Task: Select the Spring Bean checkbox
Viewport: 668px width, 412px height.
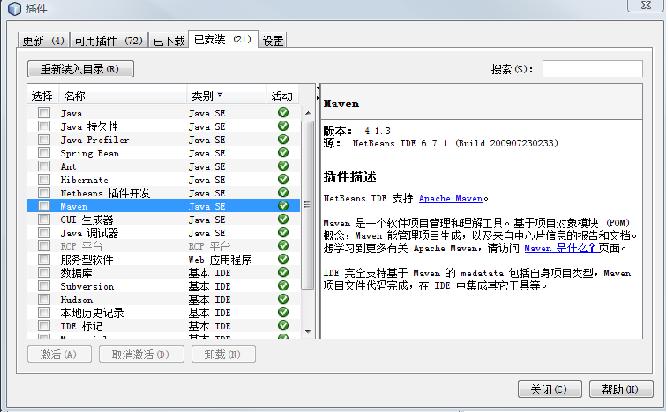Action: [44, 153]
